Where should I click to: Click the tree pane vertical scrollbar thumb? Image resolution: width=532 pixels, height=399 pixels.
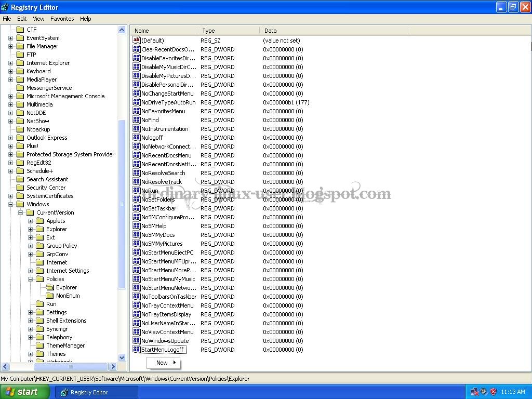click(x=122, y=204)
